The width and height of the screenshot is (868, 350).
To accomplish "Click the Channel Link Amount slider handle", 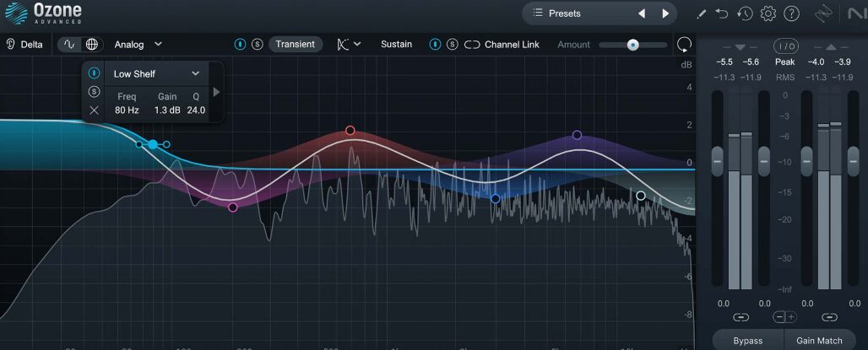I will point(632,45).
